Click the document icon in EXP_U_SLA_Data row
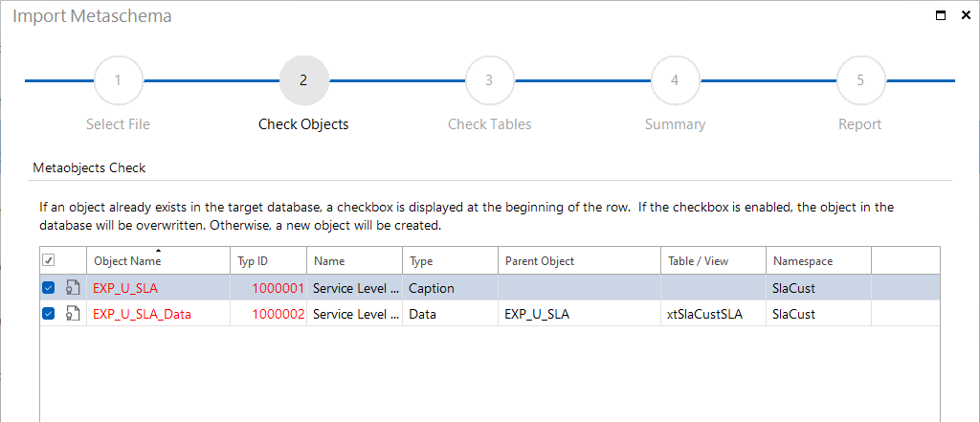The image size is (980, 422). point(73,315)
